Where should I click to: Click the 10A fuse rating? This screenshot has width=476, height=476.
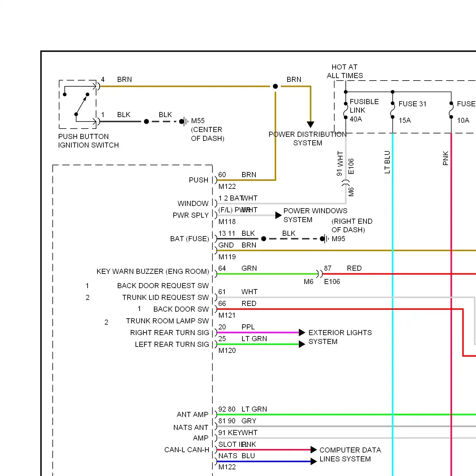point(463,121)
